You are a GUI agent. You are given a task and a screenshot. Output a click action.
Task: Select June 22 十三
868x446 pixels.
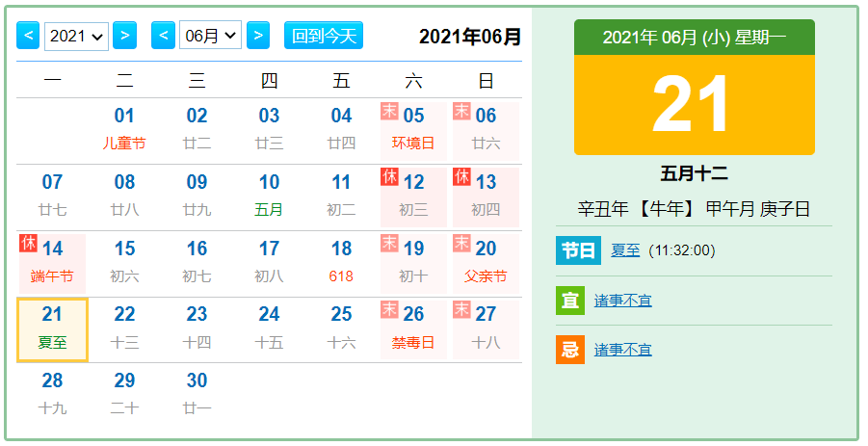tap(124, 329)
